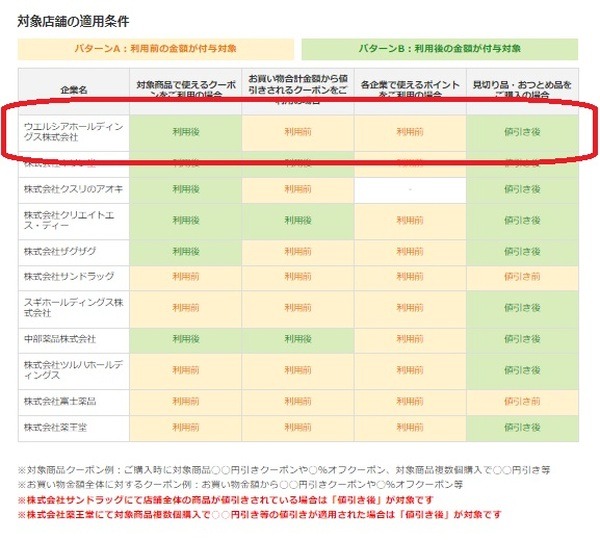This screenshot has height=540, width=600.
Task: Click 薬王堂 row's 利用前 points cell
Action: (x=410, y=427)
